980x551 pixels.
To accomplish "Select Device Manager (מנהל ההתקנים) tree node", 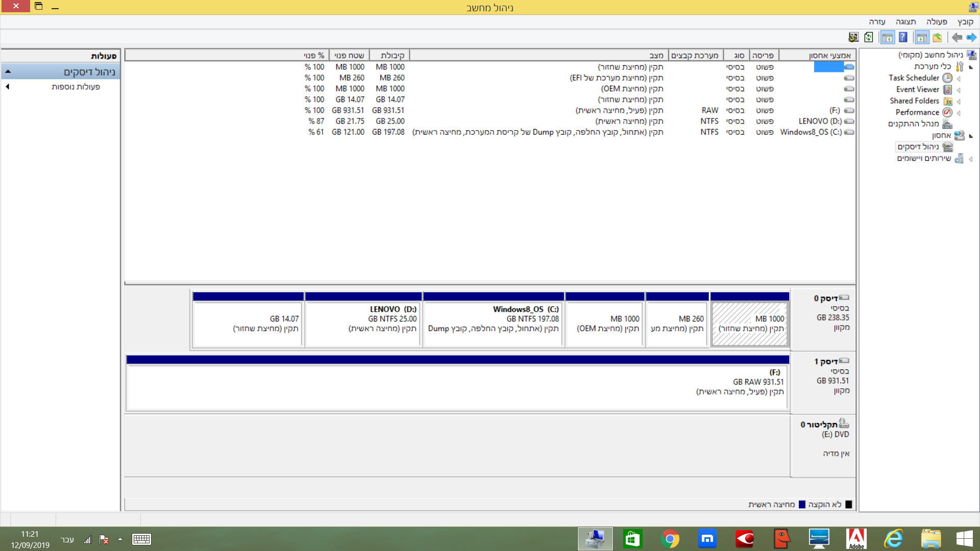I will 913,124.
